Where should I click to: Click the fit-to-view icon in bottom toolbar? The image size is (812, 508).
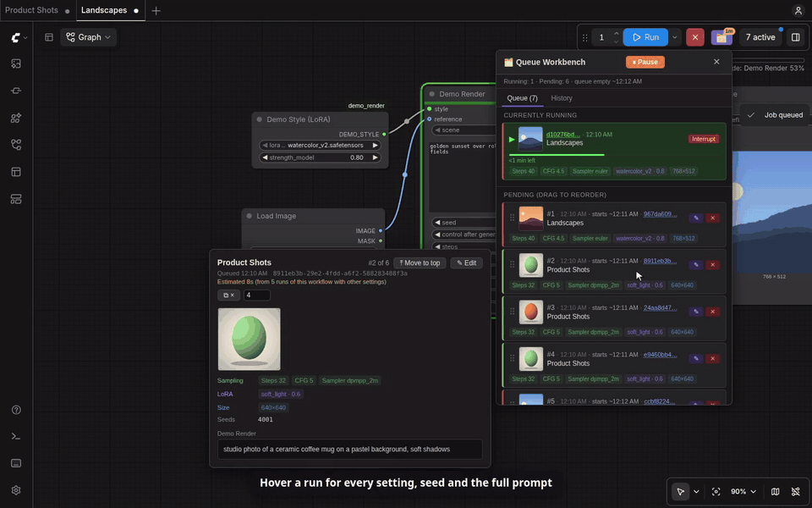716,491
